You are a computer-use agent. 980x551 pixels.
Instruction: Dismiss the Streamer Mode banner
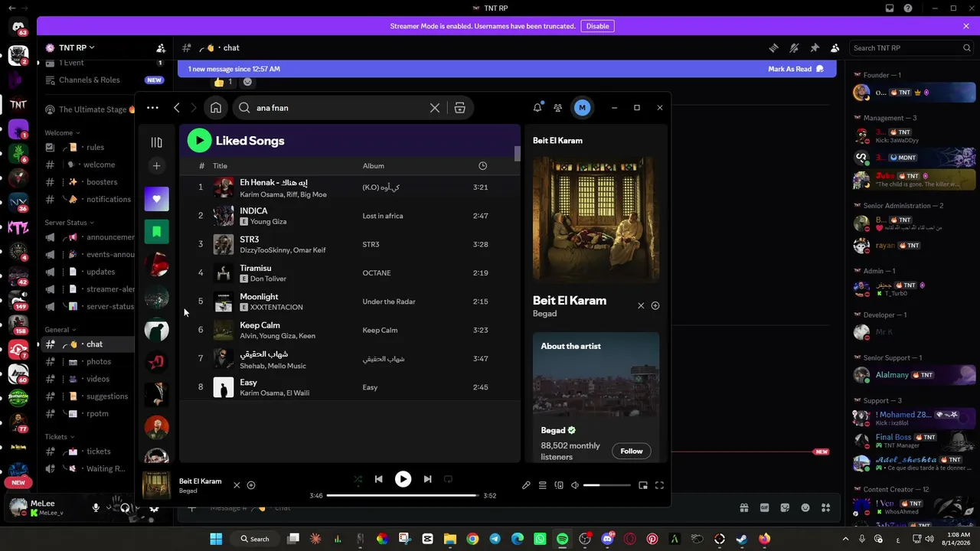[x=966, y=26]
